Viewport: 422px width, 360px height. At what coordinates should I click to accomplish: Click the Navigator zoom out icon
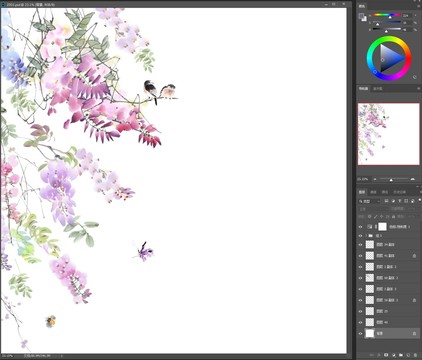[375, 179]
